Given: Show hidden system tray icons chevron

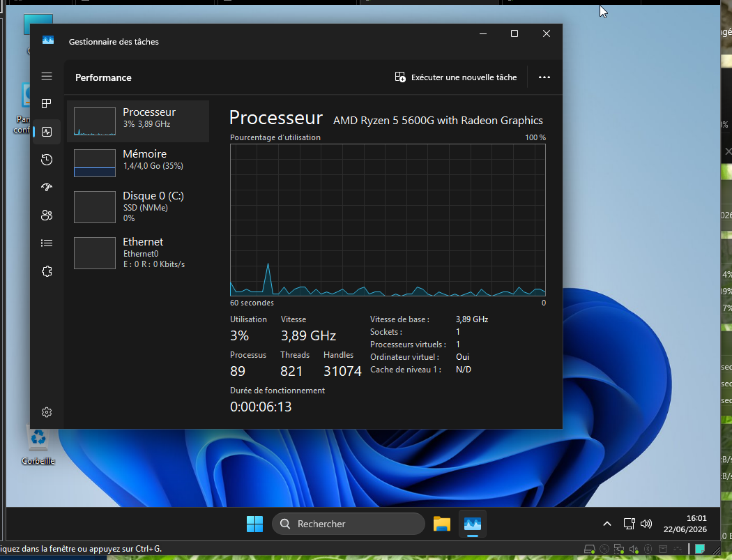Looking at the screenshot, I should (x=607, y=524).
